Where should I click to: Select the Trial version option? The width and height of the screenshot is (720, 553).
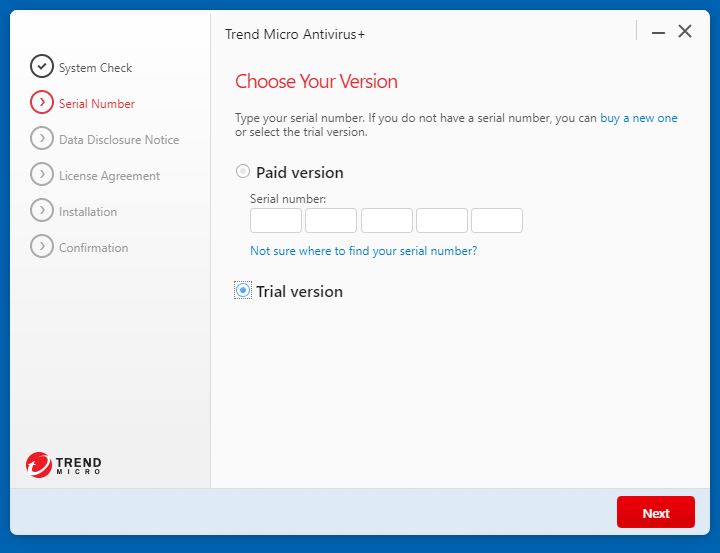243,290
